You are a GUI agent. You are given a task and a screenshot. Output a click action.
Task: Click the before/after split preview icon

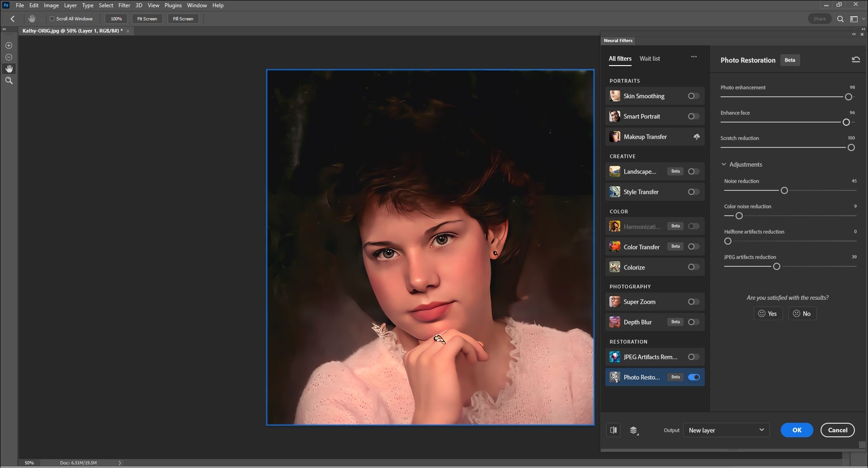[613, 430]
